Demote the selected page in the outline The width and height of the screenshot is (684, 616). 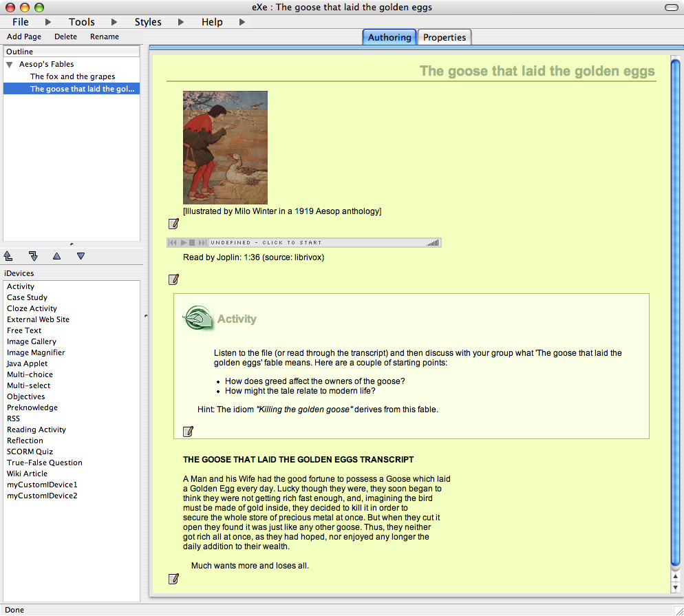[x=33, y=256]
